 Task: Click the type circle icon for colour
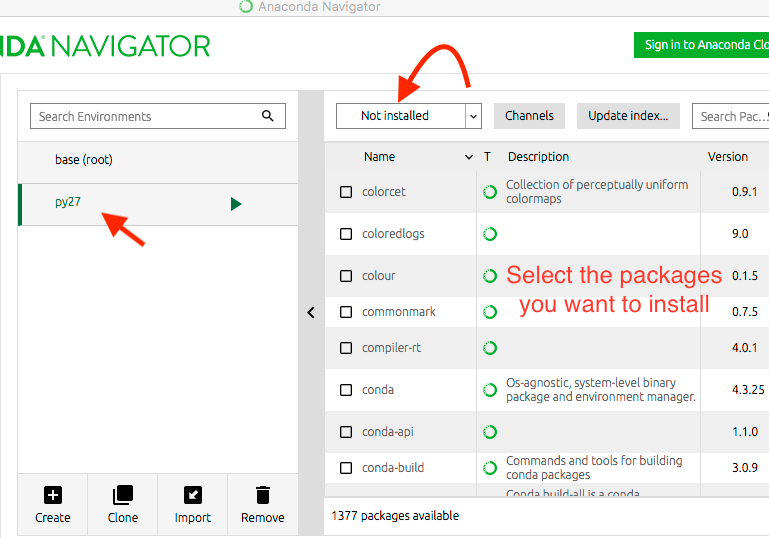pyautogui.click(x=490, y=276)
